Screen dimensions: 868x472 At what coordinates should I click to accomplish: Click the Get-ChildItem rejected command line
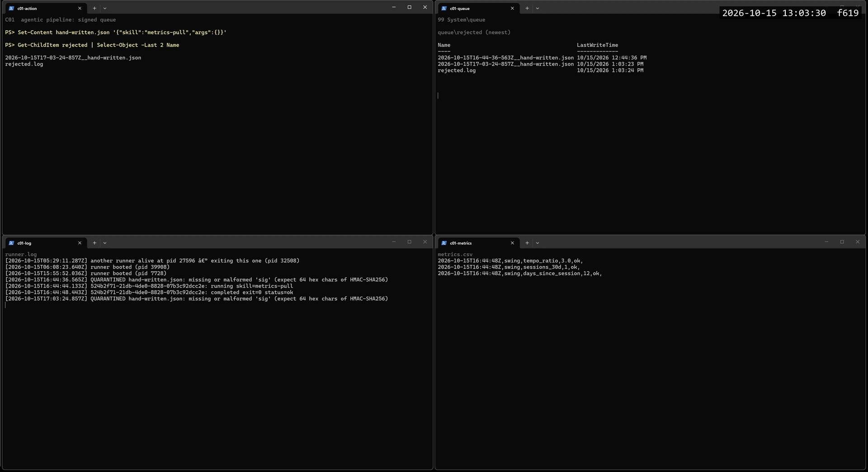(92, 45)
